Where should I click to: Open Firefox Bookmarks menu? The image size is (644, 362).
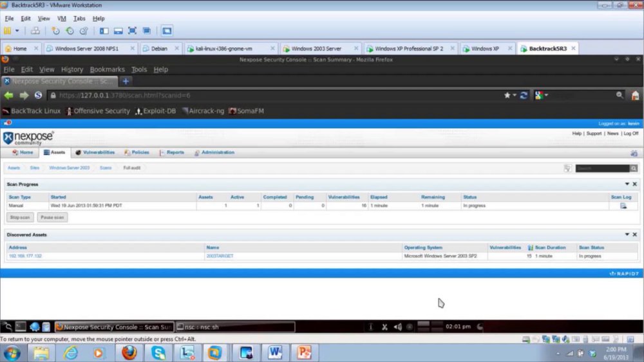point(107,70)
